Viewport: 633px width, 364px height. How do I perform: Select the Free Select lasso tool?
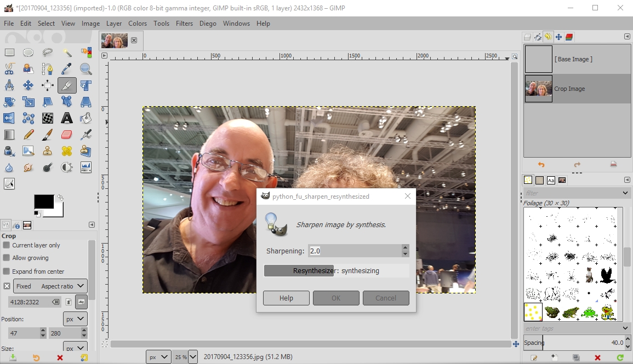point(47,53)
